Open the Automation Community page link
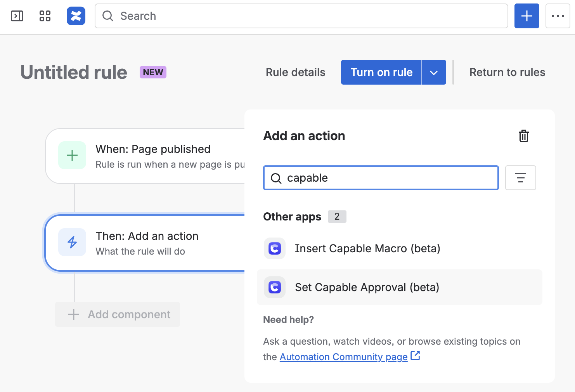The height and width of the screenshot is (392, 575). pos(343,357)
